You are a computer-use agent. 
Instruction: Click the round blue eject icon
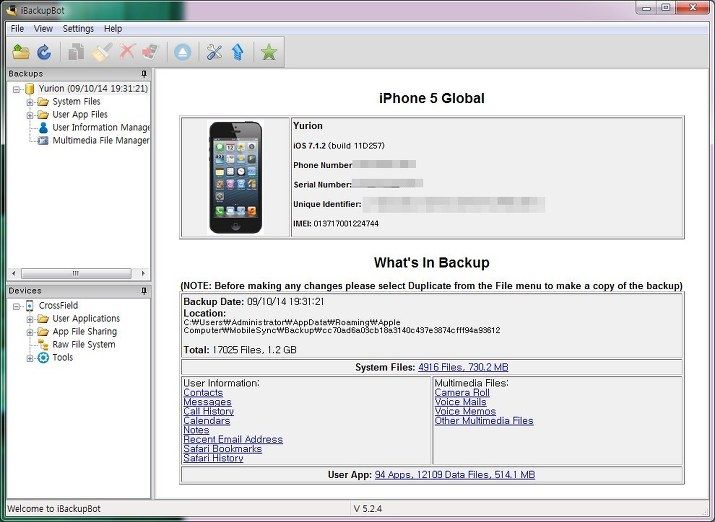(x=182, y=52)
